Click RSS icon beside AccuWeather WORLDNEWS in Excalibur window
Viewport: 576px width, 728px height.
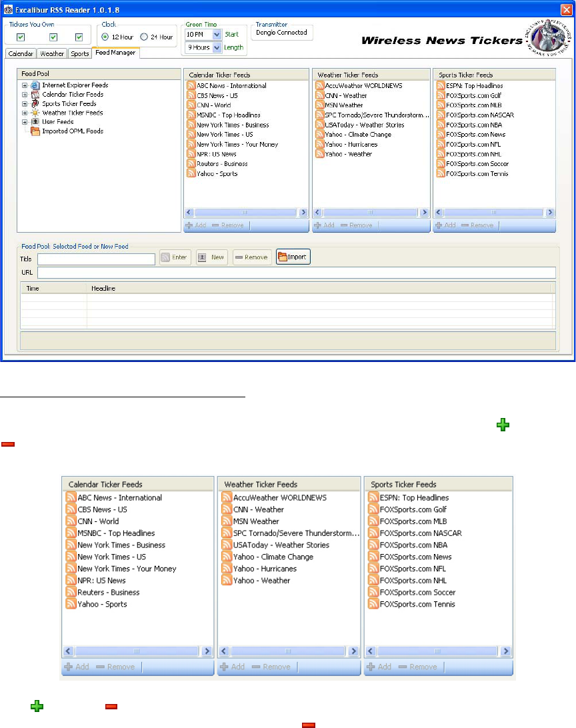319,85
